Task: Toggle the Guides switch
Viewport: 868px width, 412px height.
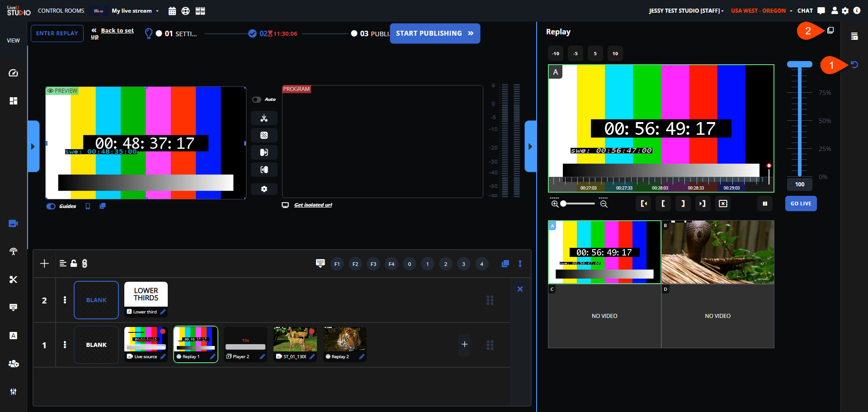Action: (51, 206)
